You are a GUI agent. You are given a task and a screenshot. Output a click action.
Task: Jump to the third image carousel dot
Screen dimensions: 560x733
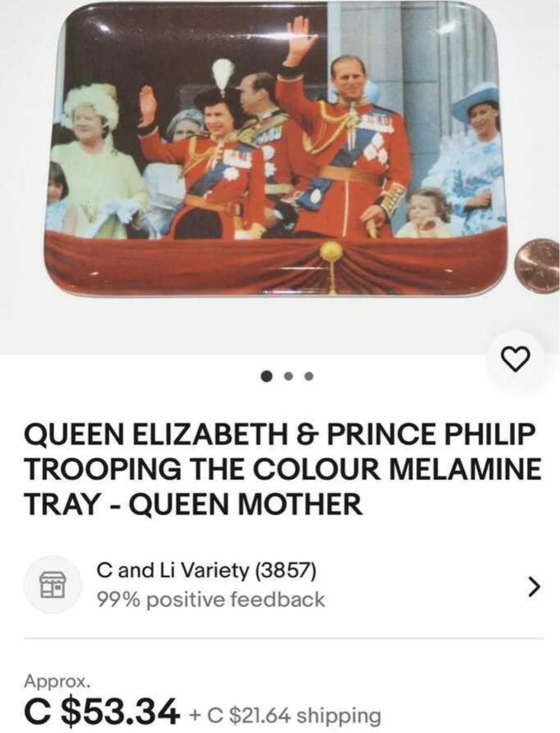coord(309,377)
